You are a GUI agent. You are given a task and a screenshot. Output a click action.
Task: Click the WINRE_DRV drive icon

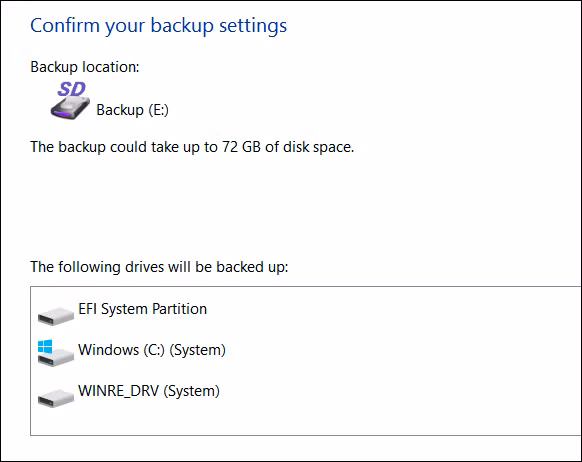click(x=56, y=397)
